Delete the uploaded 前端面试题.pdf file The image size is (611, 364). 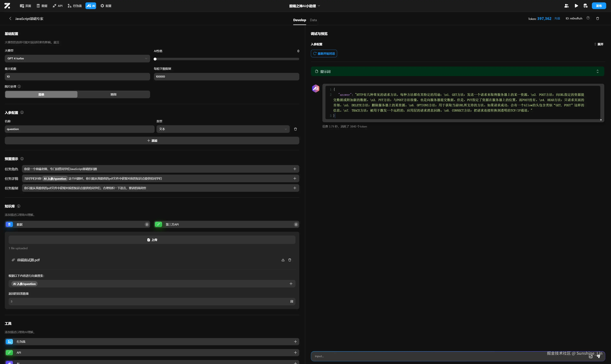coord(290,260)
